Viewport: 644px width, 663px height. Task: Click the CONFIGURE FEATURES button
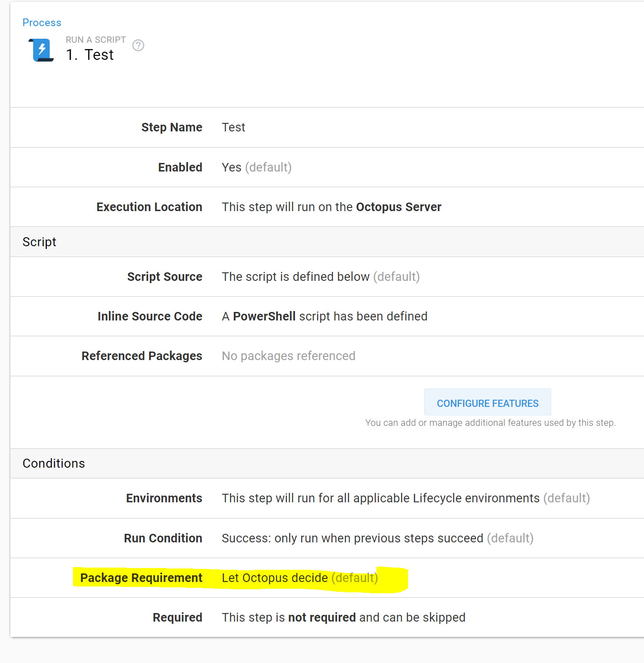[x=487, y=402]
